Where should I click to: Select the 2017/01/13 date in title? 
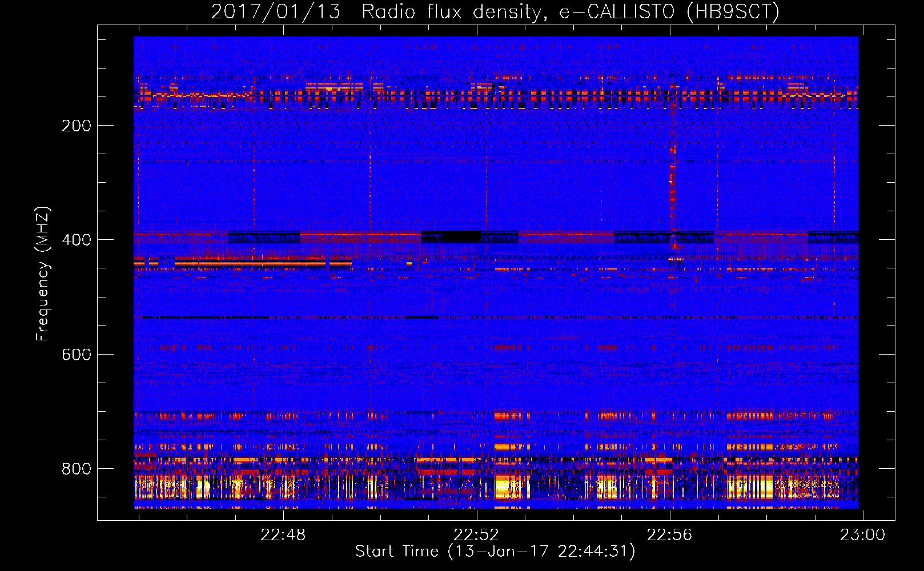coord(276,11)
